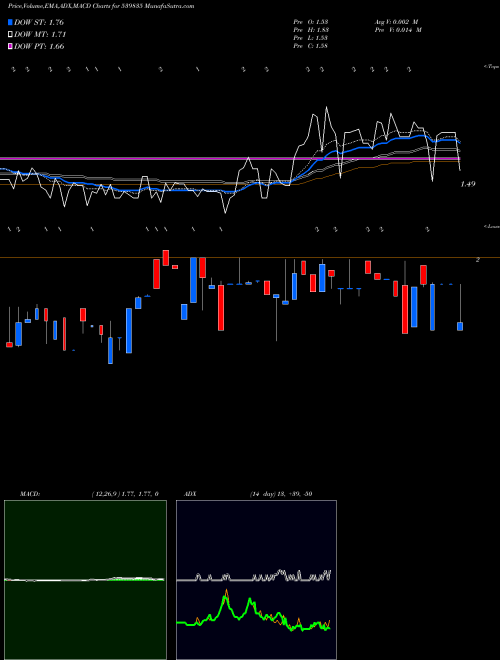
Task: Click the 'Pre O: 1.58' open value
Action: tap(311, 21)
